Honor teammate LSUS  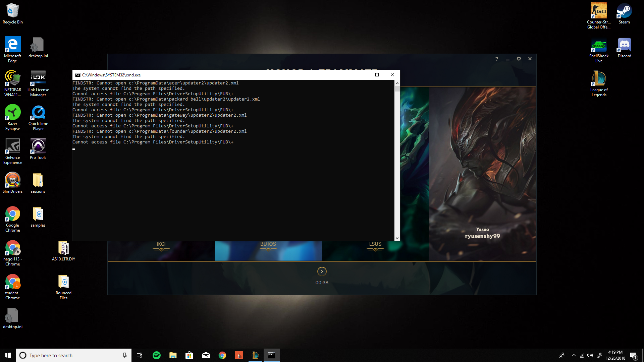click(x=375, y=246)
